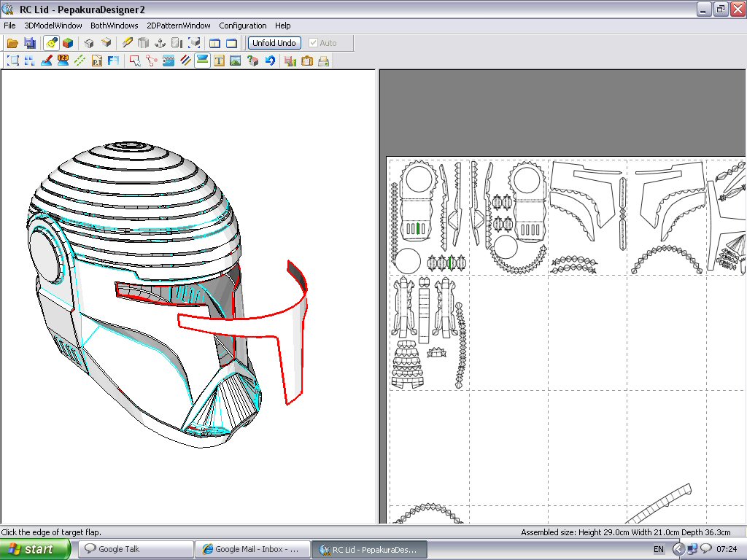Screen dimensions: 747x560
Task: Click the Unfold Undo button
Action: [274, 43]
